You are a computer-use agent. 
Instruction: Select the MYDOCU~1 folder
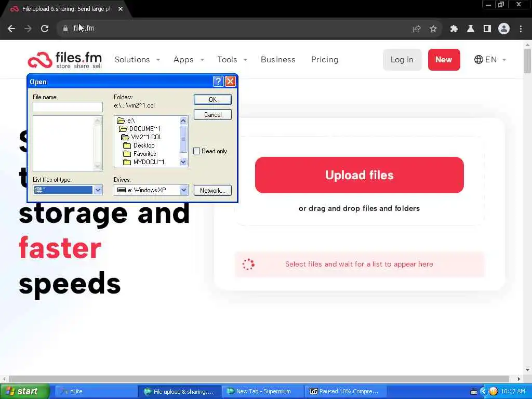(144, 162)
